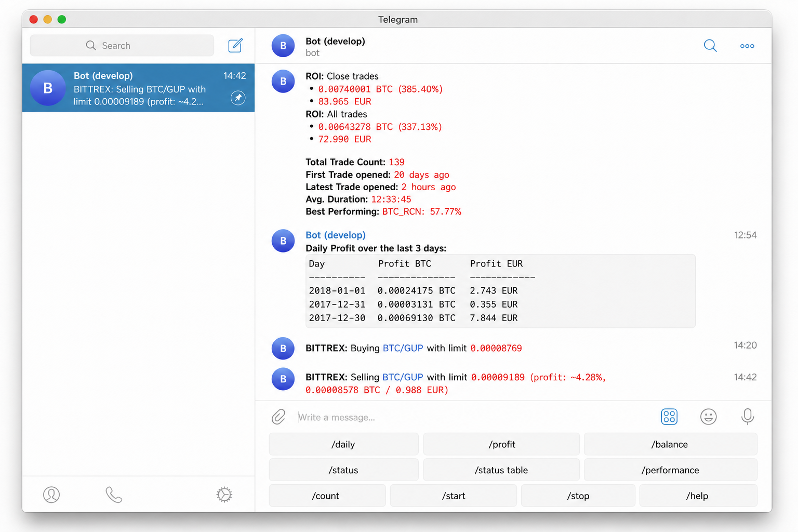
Task: Click the buy limit value 0.00008769
Action: coord(496,348)
